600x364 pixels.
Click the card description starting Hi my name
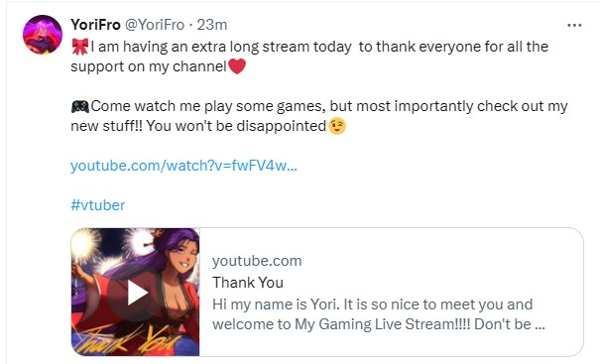379,314
